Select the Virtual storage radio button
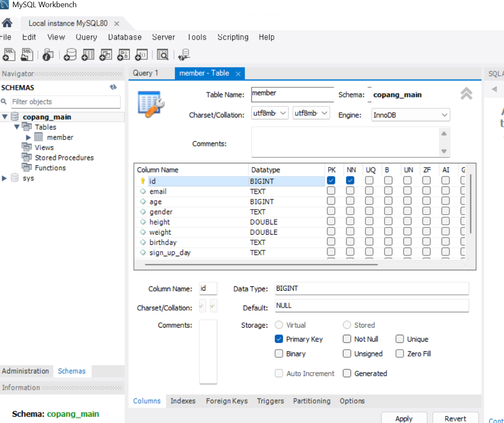This screenshot has height=423, width=504. (x=278, y=325)
